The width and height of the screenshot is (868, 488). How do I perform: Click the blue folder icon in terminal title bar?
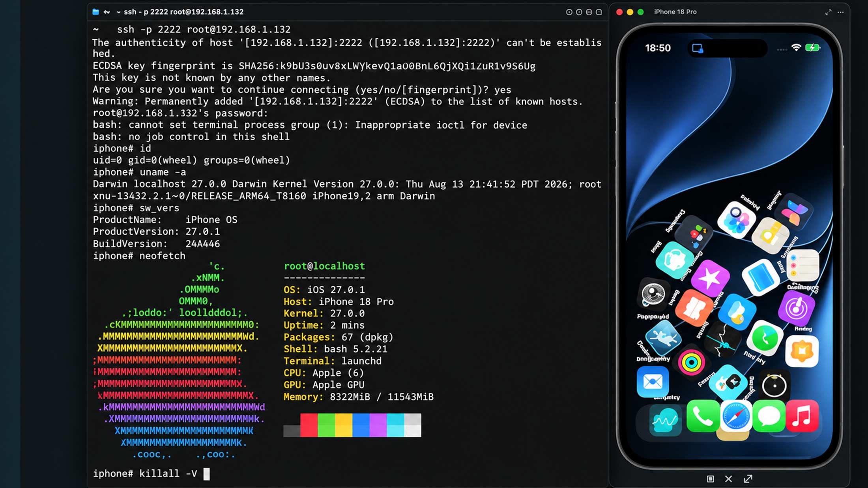pyautogui.click(x=95, y=12)
